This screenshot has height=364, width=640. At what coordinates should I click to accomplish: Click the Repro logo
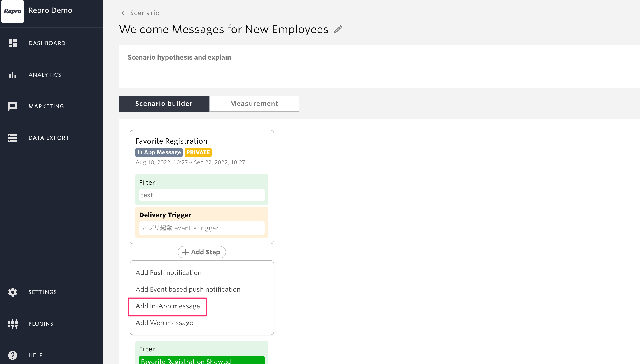[x=12, y=11]
